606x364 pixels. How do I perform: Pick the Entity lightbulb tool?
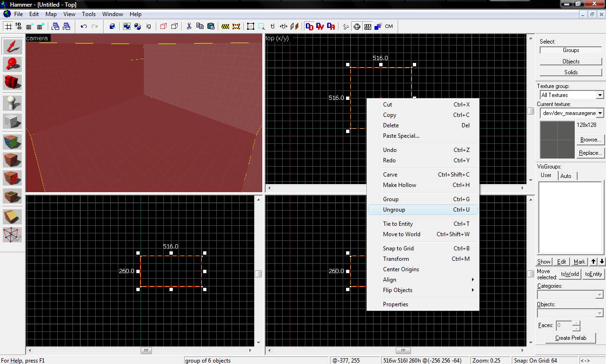click(13, 103)
